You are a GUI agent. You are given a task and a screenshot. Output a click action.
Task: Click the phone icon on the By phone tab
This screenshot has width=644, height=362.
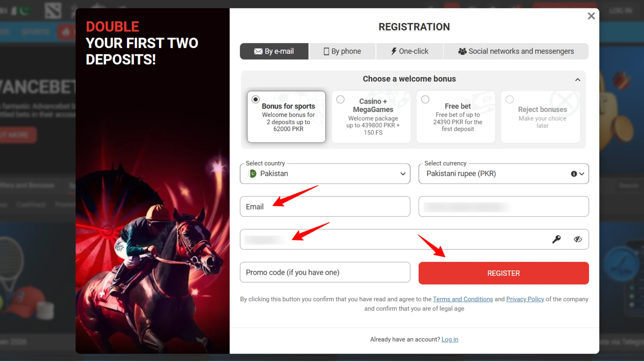[326, 51]
